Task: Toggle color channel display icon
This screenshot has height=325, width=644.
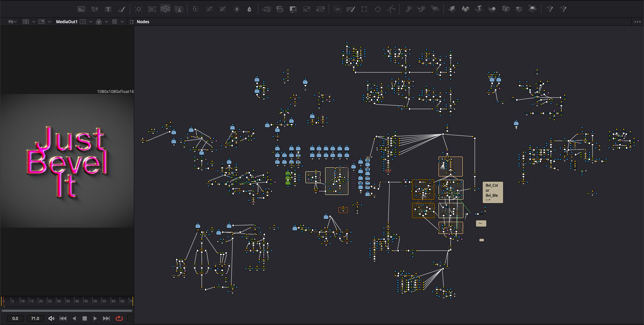Action: point(99,22)
